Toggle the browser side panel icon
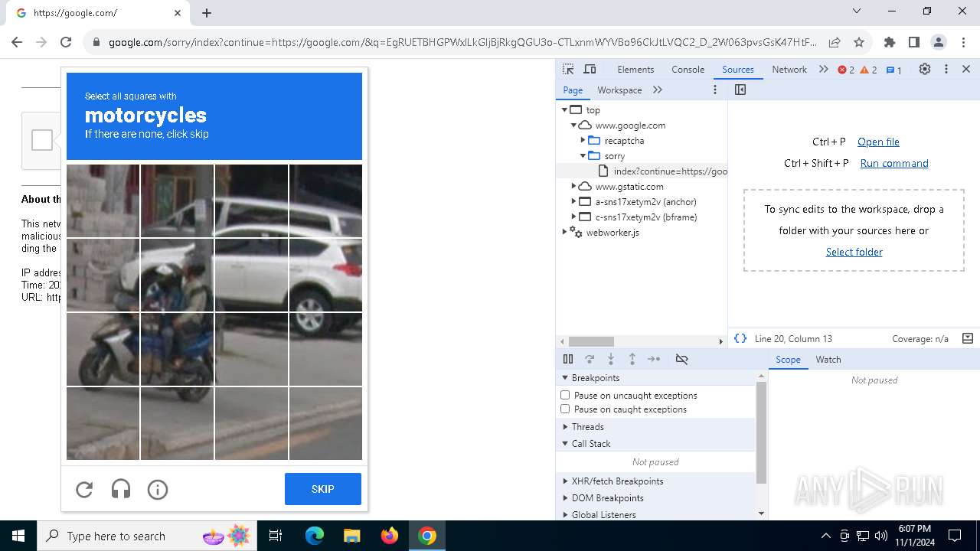Image resolution: width=980 pixels, height=551 pixels. coord(914,42)
